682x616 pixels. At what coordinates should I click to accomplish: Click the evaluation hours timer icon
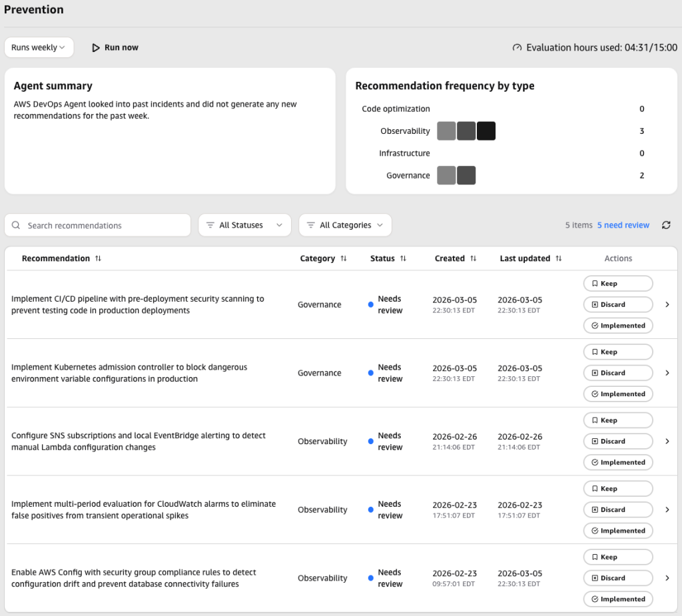coord(517,47)
